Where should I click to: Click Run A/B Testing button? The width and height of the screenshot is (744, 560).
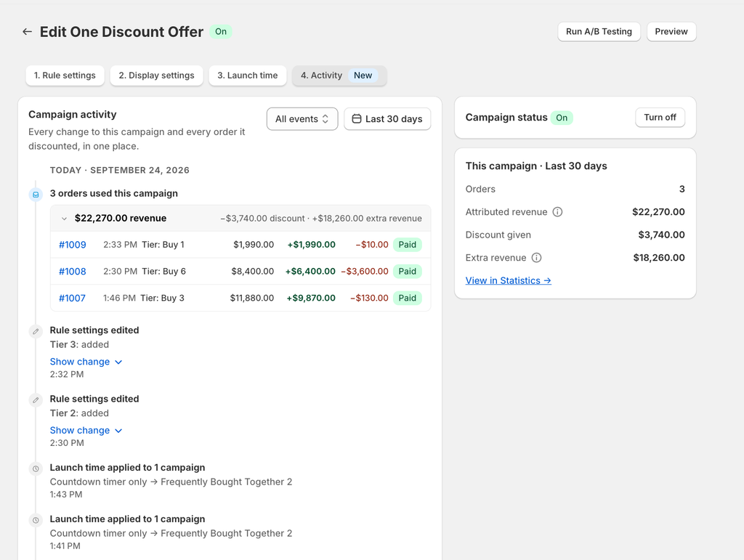pyautogui.click(x=599, y=32)
